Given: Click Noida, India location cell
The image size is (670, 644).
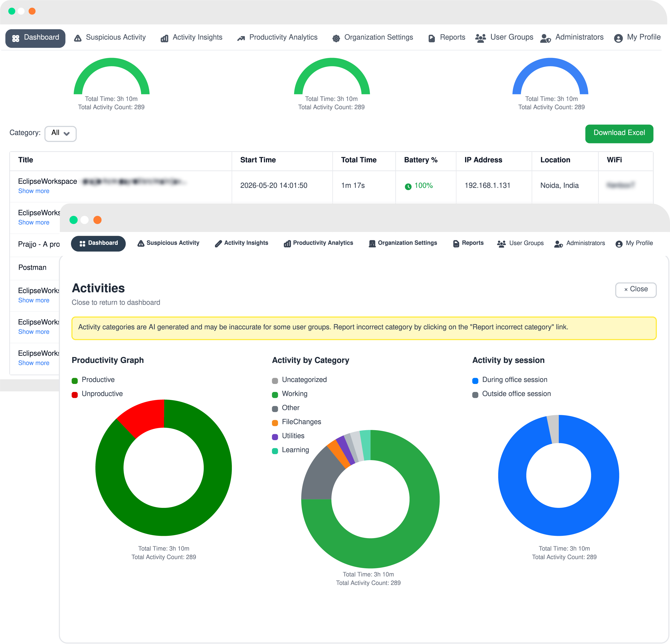Looking at the screenshot, I should 559,186.
